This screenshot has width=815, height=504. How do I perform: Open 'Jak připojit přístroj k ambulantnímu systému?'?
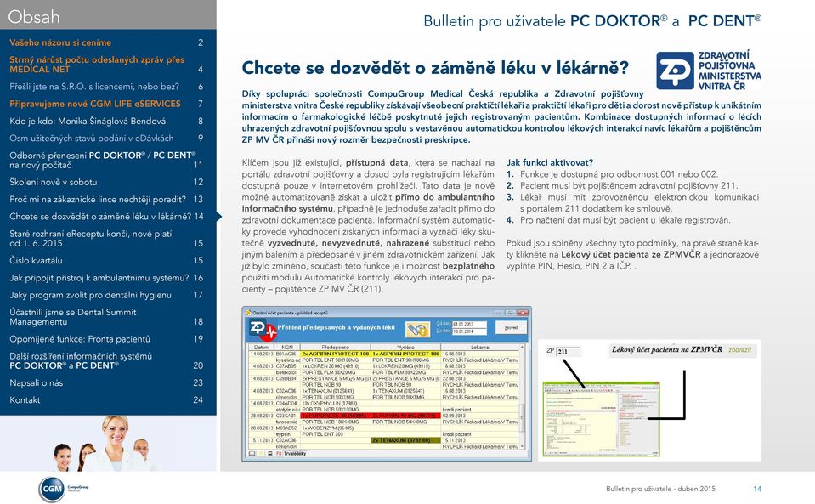tap(106, 277)
